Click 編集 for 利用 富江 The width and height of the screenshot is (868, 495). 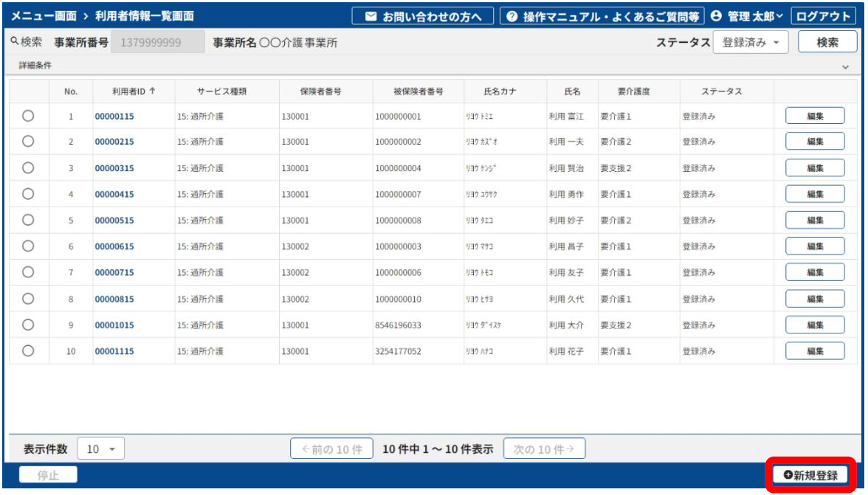815,116
